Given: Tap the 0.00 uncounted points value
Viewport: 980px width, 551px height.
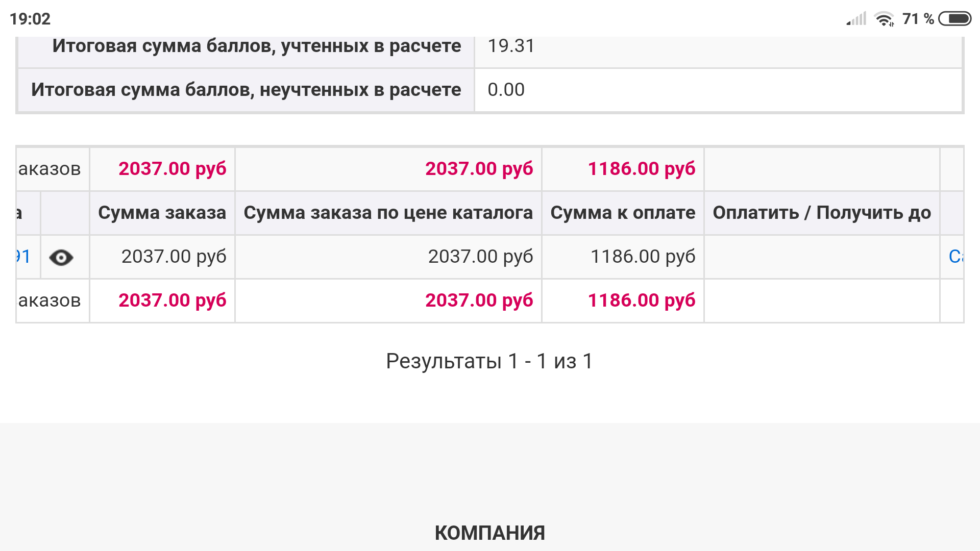Looking at the screenshot, I should 506,90.
